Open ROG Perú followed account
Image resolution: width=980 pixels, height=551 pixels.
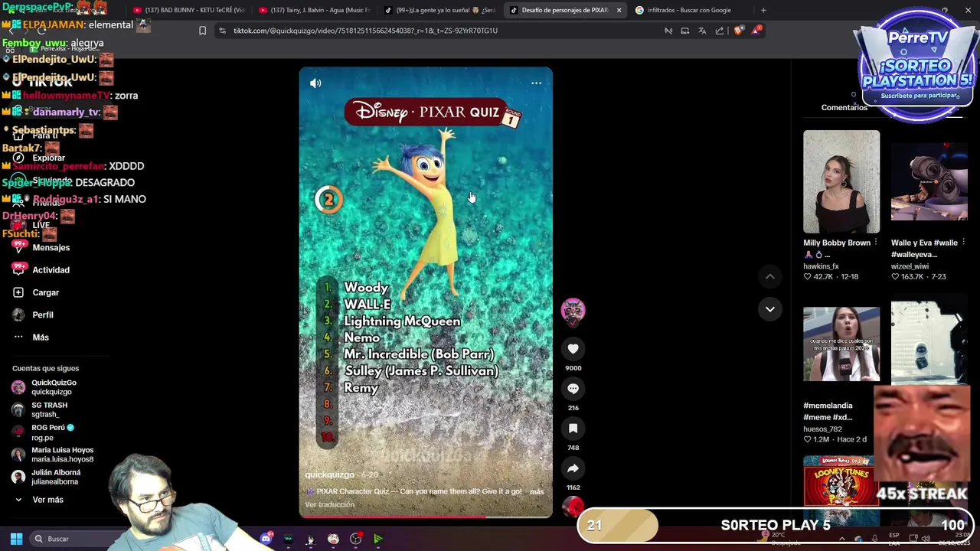(52, 432)
